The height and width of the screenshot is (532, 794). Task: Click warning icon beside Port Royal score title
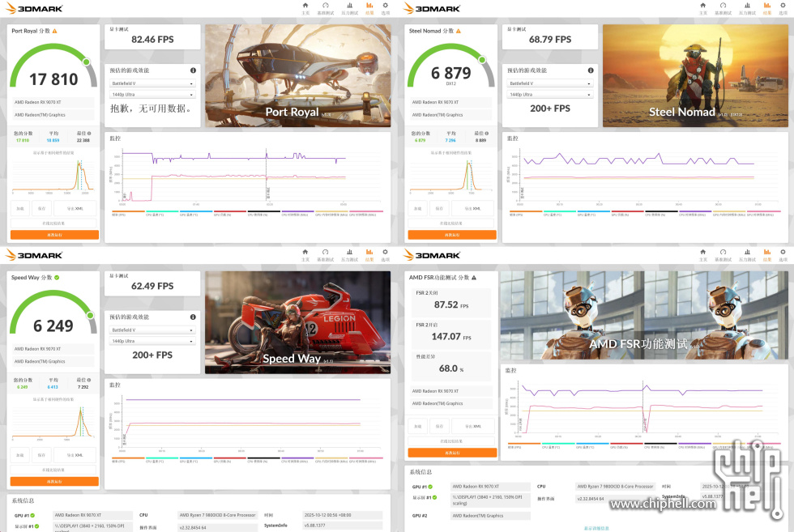tap(54, 31)
